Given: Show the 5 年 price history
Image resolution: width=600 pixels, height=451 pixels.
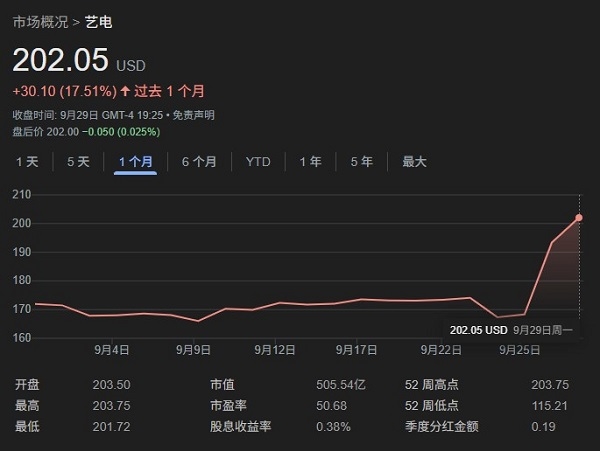Looking at the screenshot, I should coord(361,161).
